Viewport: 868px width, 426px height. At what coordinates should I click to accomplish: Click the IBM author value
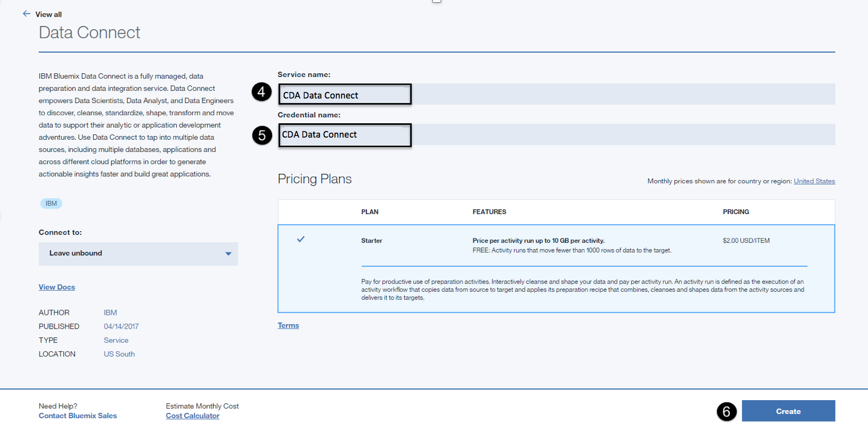110,313
